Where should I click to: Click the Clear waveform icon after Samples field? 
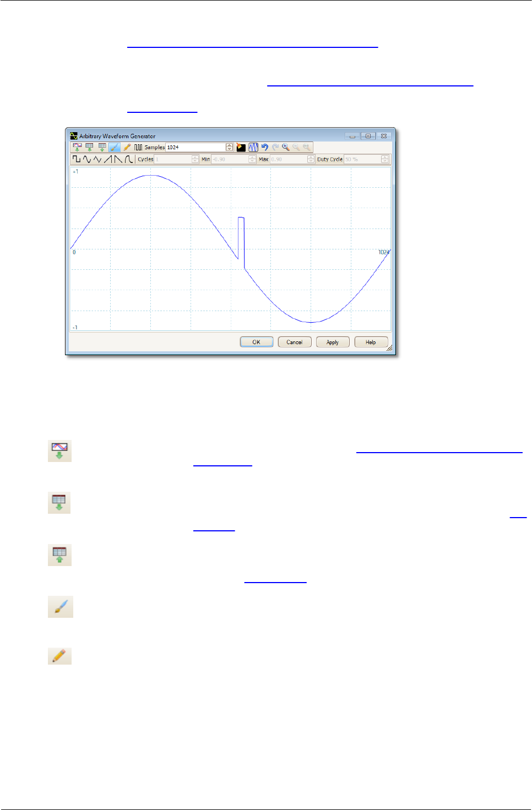(x=241, y=147)
